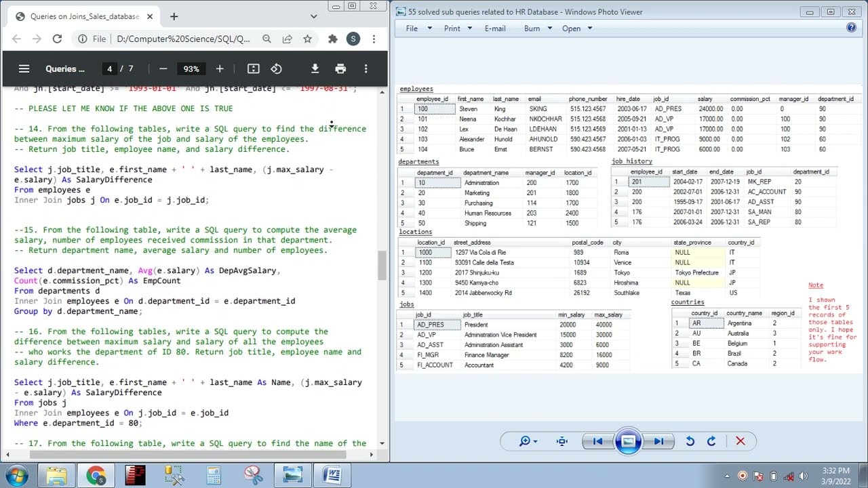This screenshot has width=868, height=488.
Task: Click volume icon in system tray
Action: coord(804,476)
